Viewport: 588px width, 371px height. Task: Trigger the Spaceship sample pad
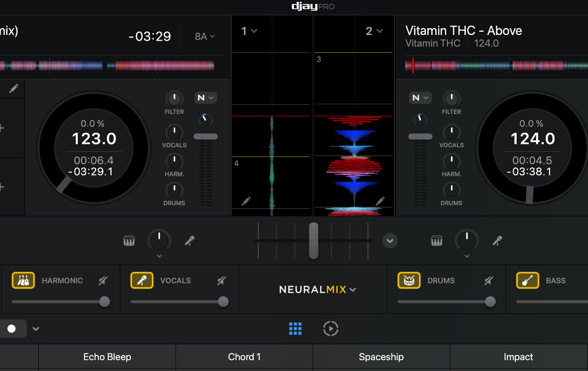tap(381, 357)
